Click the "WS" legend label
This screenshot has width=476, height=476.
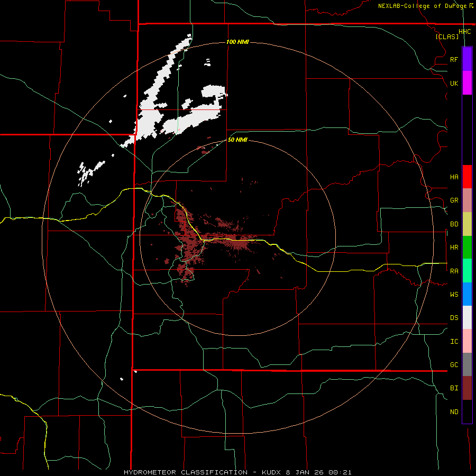point(454,295)
